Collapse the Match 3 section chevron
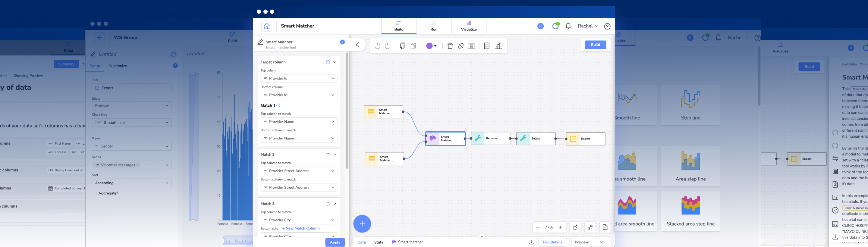Viewport: 868px width, 247px height. pos(335,204)
